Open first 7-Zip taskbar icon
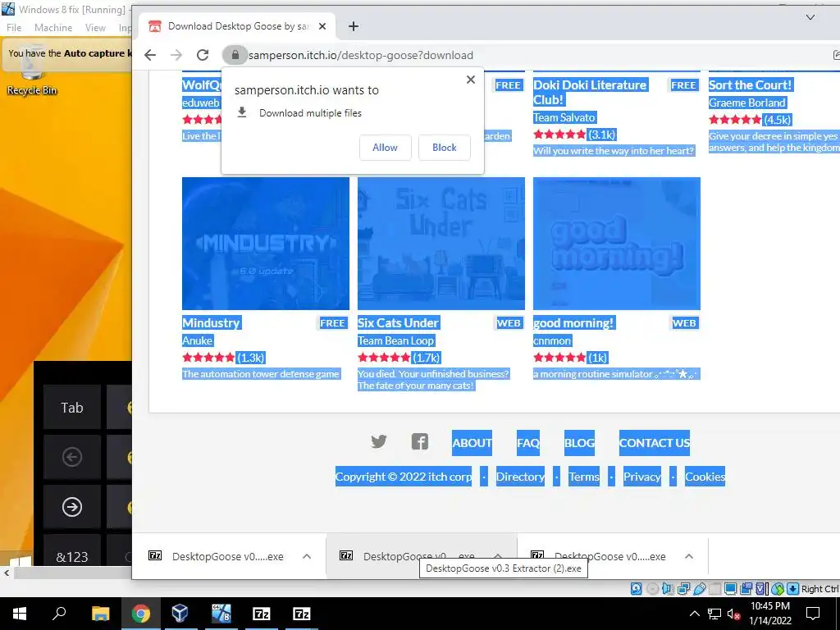The width and height of the screenshot is (840, 630). pos(261,614)
